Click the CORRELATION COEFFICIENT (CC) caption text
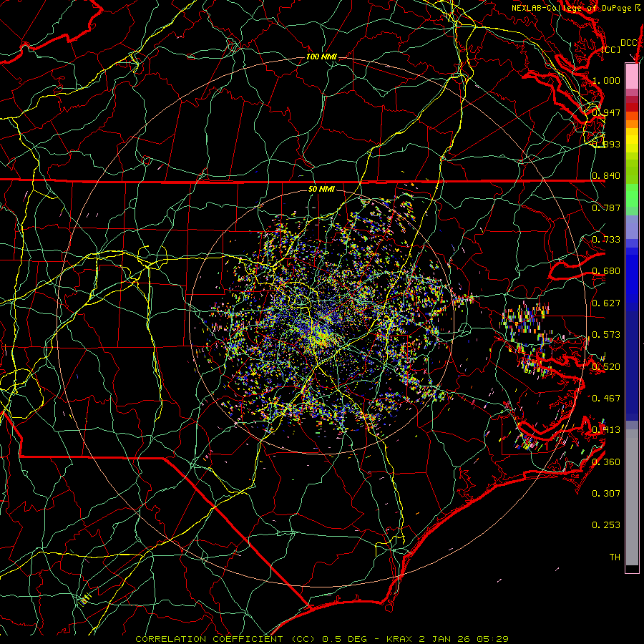Image resolution: width=644 pixels, height=644 pixels. pos(225,639)
